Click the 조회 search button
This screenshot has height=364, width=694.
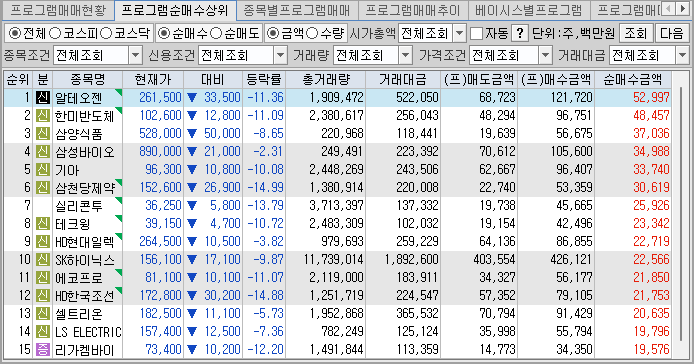[636, 33]
